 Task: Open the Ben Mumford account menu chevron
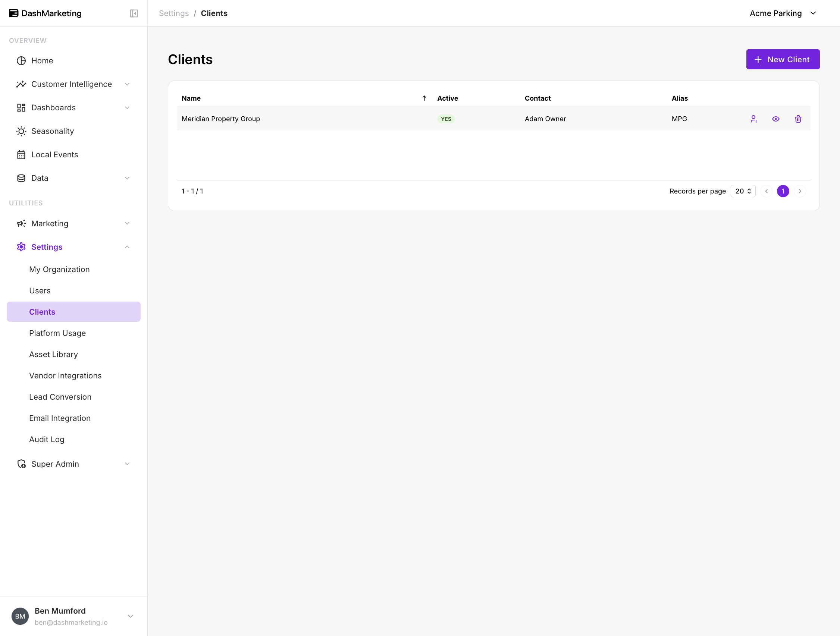coord(131,616)
